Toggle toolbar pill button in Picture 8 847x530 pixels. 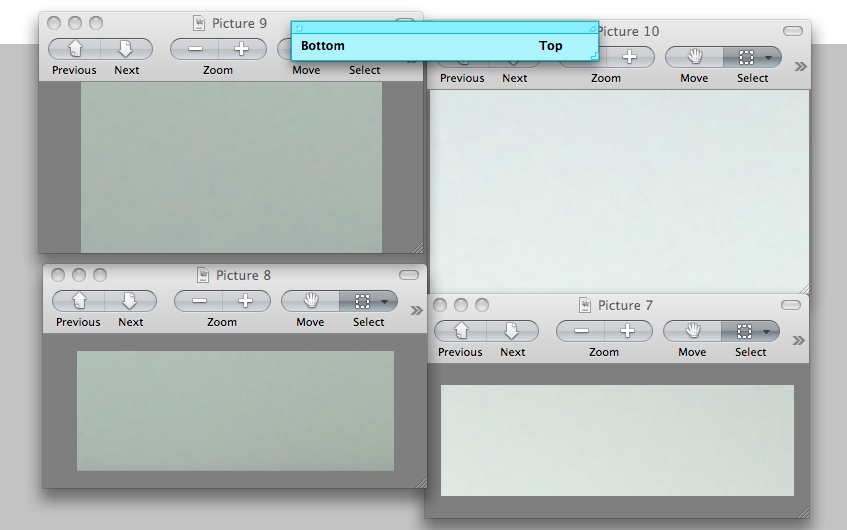(x=409, y=275)
